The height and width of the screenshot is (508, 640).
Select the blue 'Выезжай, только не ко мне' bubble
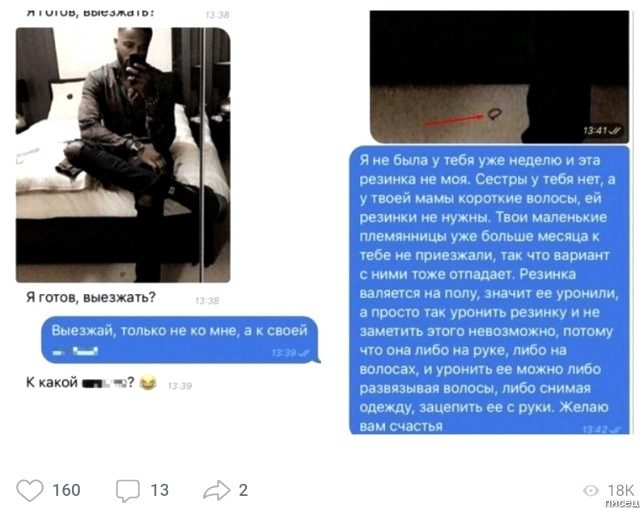(x=180, y=340)
